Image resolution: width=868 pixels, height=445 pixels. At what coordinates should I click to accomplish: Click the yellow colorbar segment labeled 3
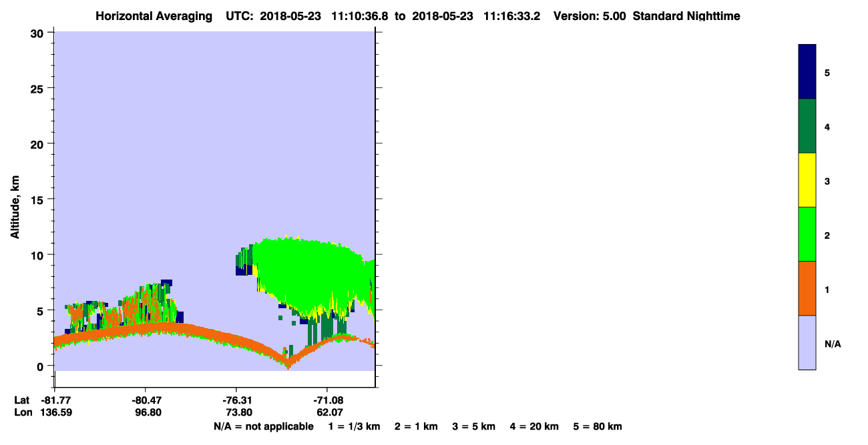807,180
